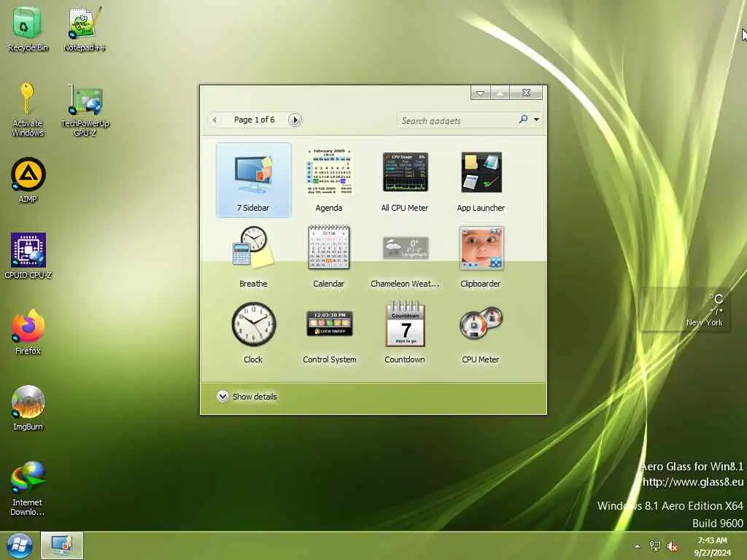Show hidden tray icons arrow
Image resolution: width=747 pixels, height=560 pixels.
(638, 546)
